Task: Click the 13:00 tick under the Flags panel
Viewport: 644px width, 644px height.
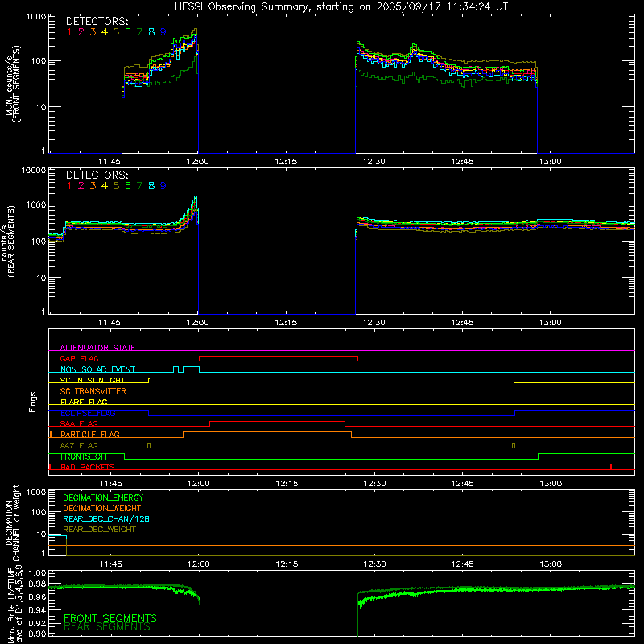Action: pyautogui.click(x=551, y=484)
